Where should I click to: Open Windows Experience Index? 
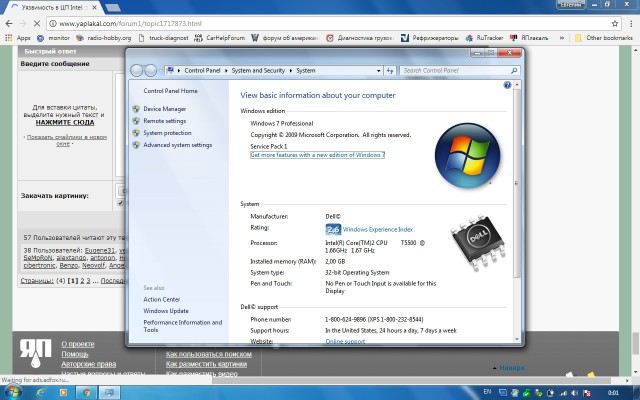coord(378,229)
